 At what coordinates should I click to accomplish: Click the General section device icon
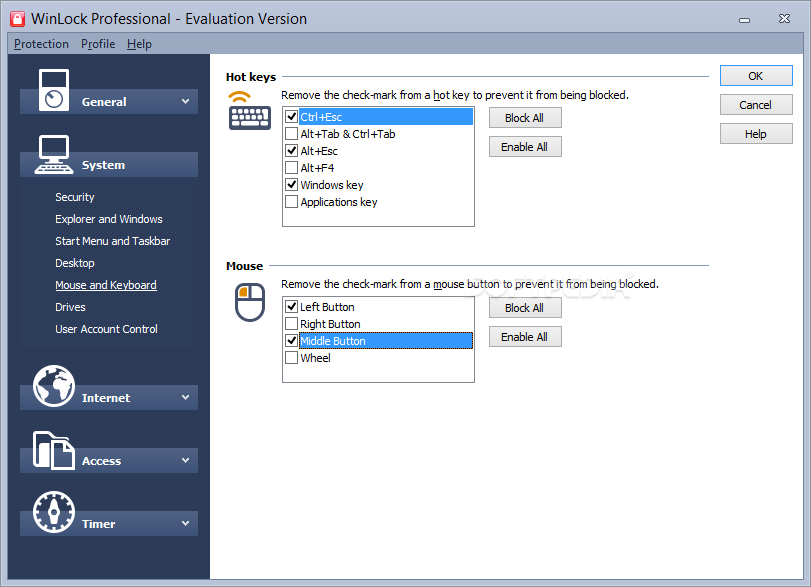[54, 90]
